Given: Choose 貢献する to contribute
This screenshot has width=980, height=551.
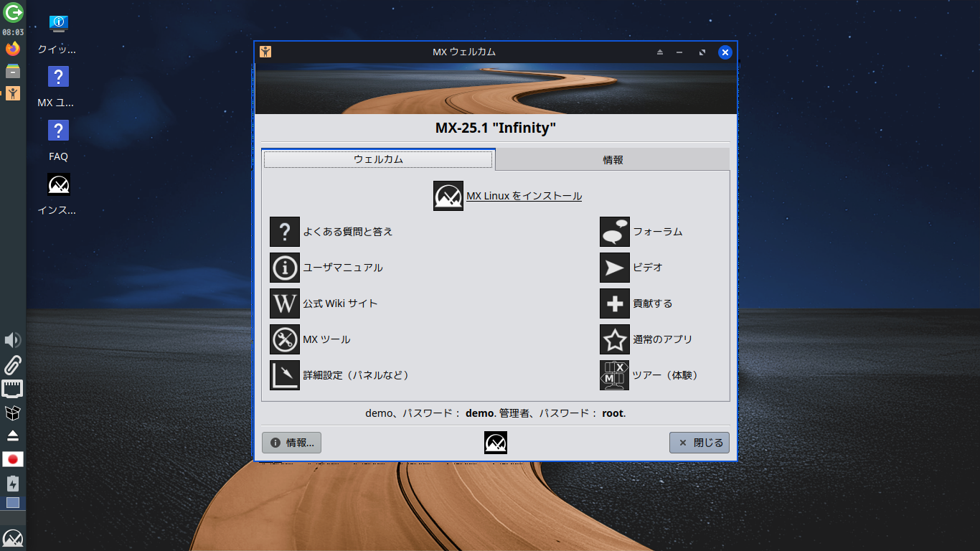Looking at the screenshot, I should (x=636, y=303).
